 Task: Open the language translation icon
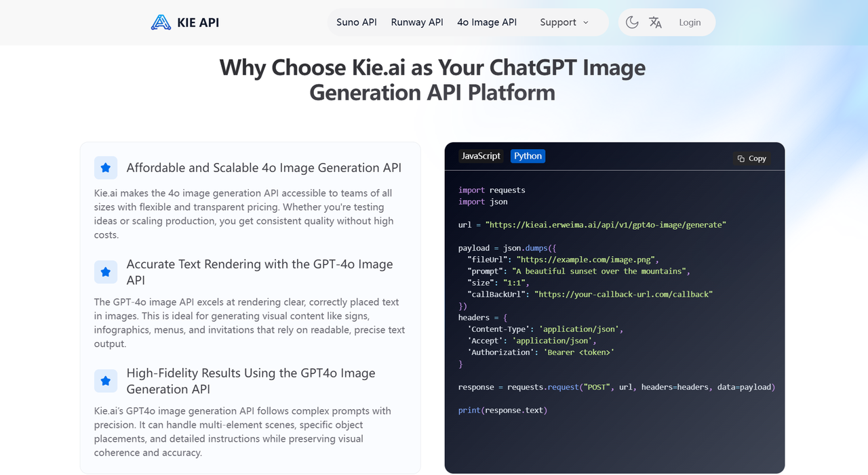click(x=655, y=22)
